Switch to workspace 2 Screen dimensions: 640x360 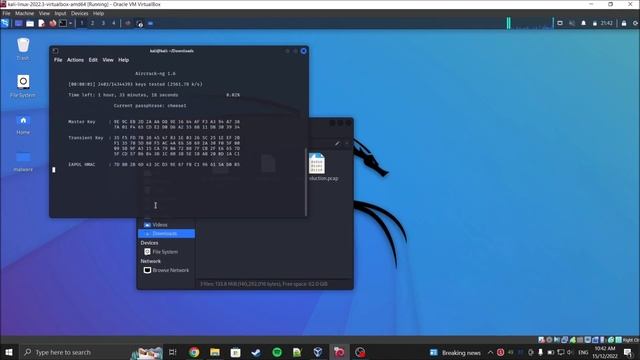(92, 23)
